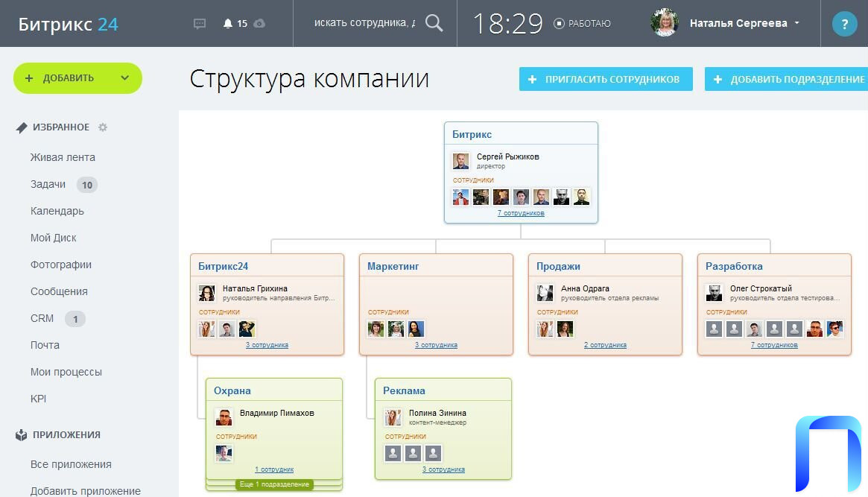Open Сообщения in sidebar
This screenshot has width=868, height=497.
point(59,291)
